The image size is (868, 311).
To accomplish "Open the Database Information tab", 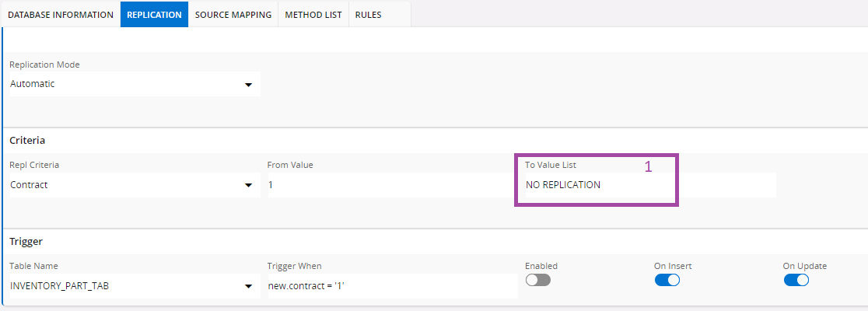I will [61, 15].
